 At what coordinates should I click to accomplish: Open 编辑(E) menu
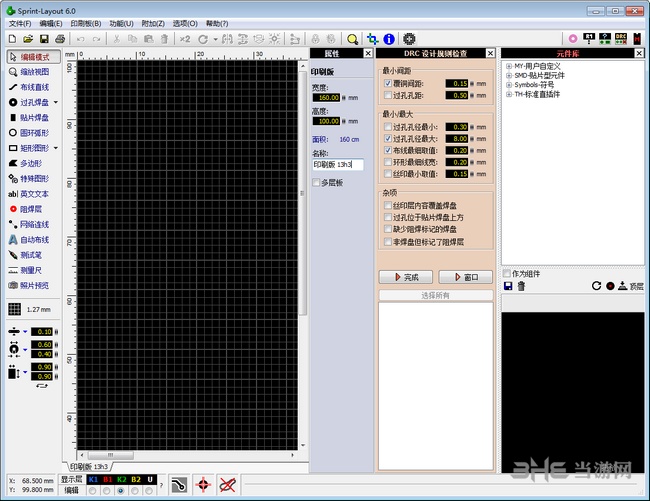coord(51,24)
